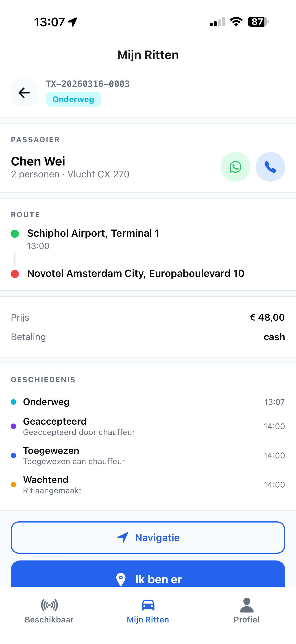The image size is (296, 644).
Task: Tap the navigation arrow icon in Navigatie
Action: click(x=123, y=538)
